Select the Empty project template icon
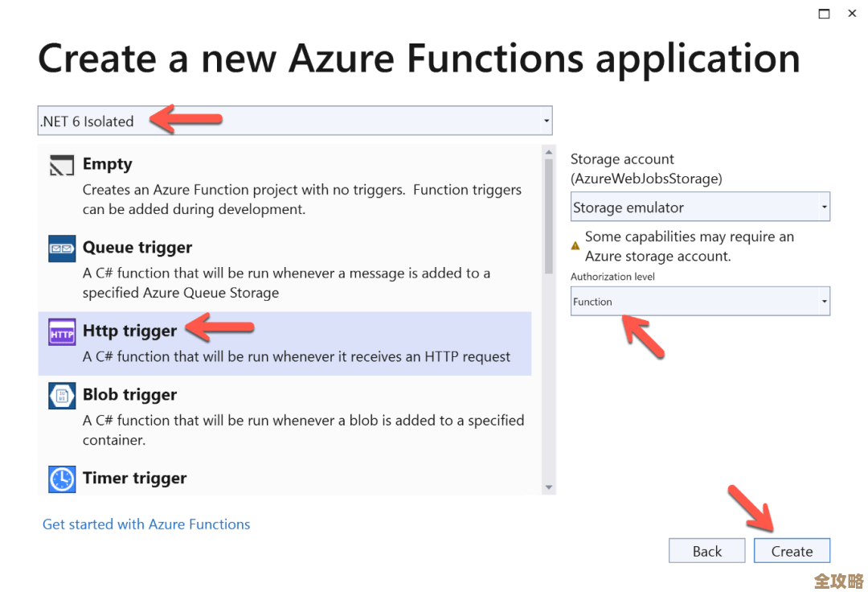This screenshot has height=596, width=868. (60, 165)
